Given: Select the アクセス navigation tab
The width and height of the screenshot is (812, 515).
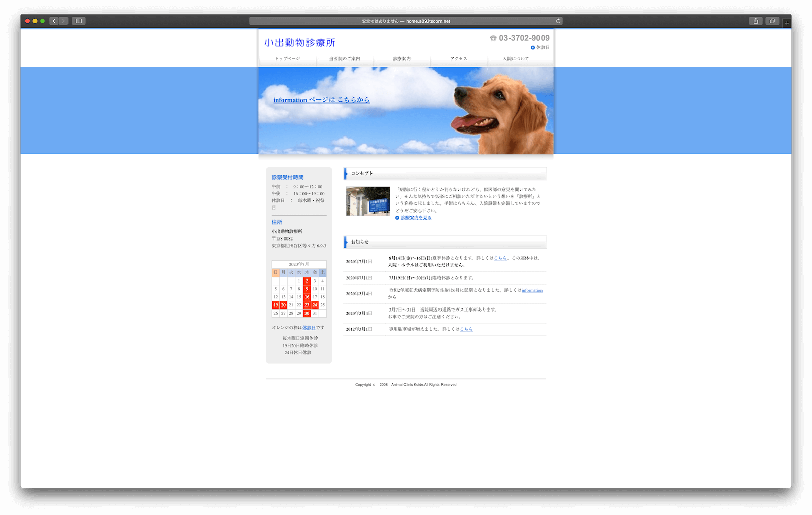Looking at the screenshot, I should 459,59.
